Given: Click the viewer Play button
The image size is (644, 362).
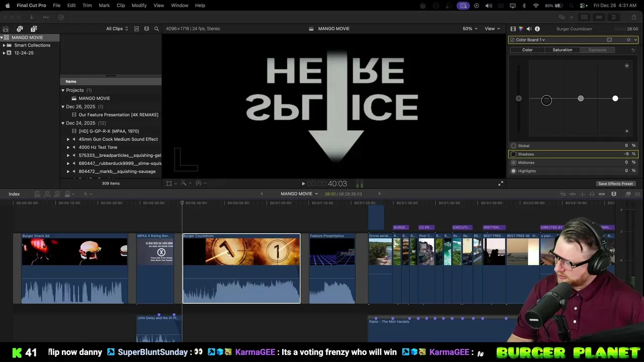Looking at the screenshot, I should (303, 184).
